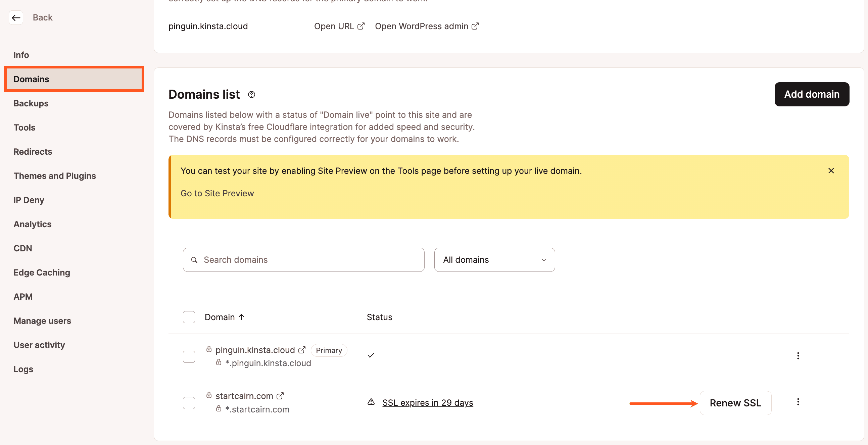Image resolution: width=868 pixels, height=445 pixels.
Task: Click the SSL warning triangle icon
Action: [371, 402]
